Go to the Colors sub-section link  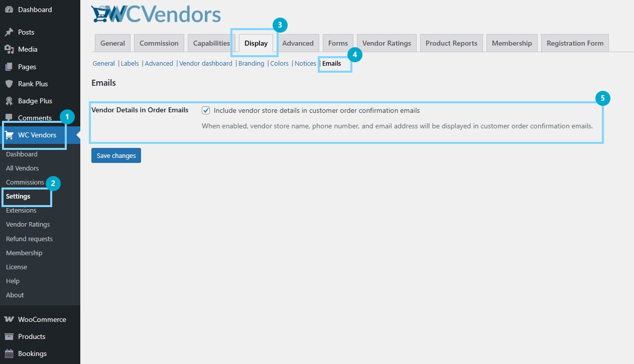tap(280, 64)
